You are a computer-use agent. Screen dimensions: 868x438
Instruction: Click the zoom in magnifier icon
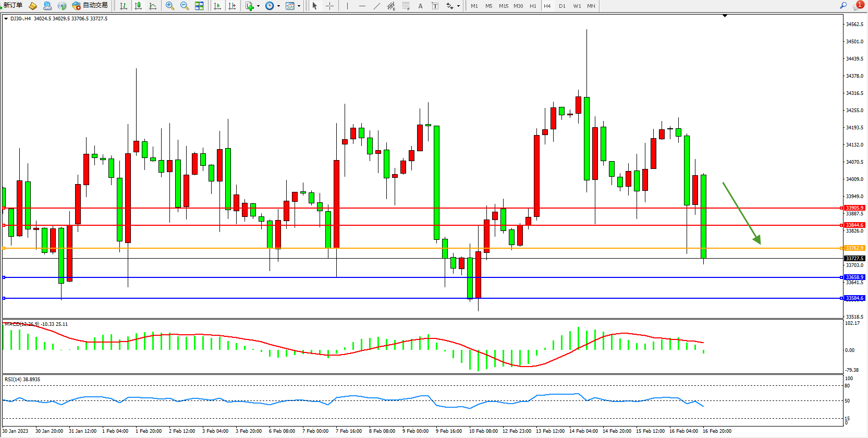[x=169, y=6]
